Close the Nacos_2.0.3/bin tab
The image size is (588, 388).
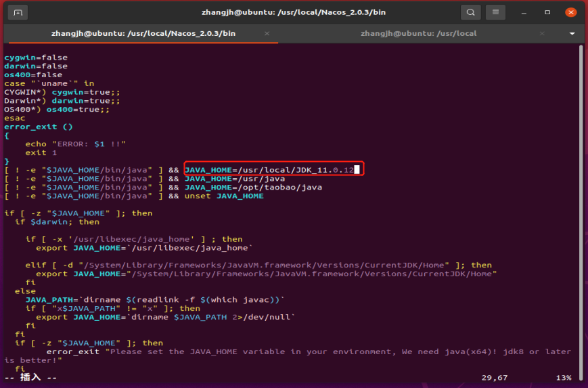[x=267, y=33]
